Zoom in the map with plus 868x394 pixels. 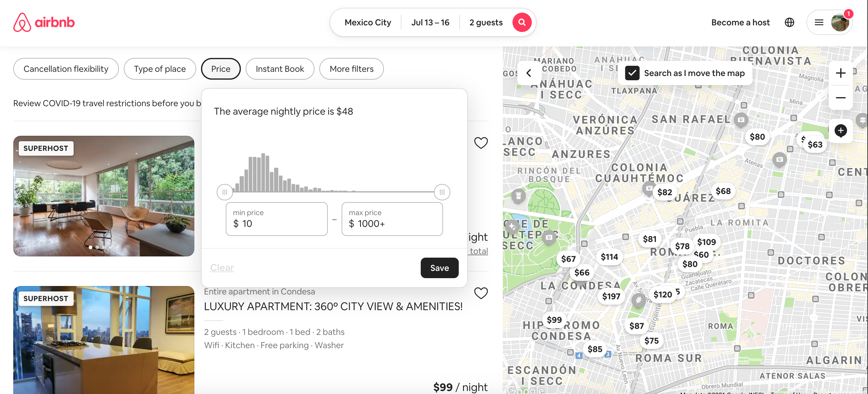click(840, 73)
